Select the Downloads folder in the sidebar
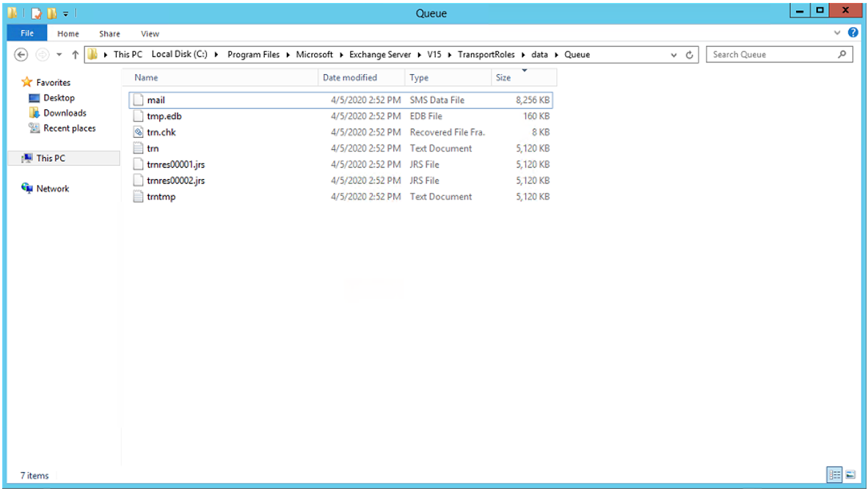This screenshot has height=491, width=868. click(66, 112)
